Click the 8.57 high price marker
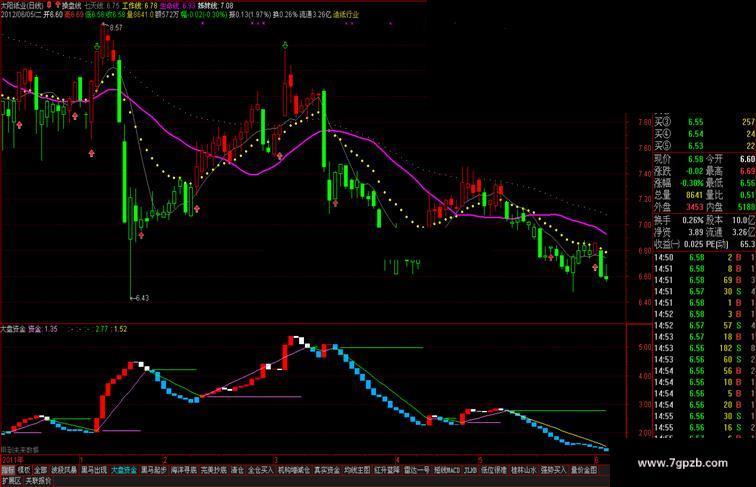The image size is (756, 487). (116, 28)
